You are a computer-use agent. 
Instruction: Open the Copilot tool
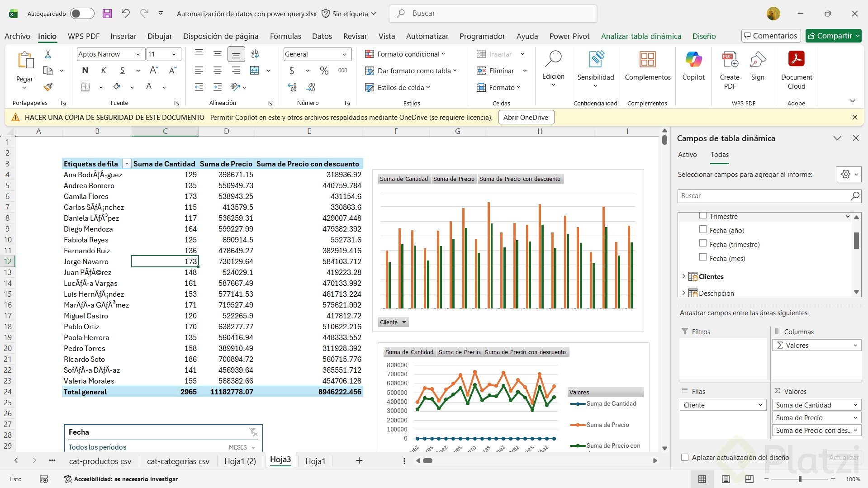pos(693,66)
